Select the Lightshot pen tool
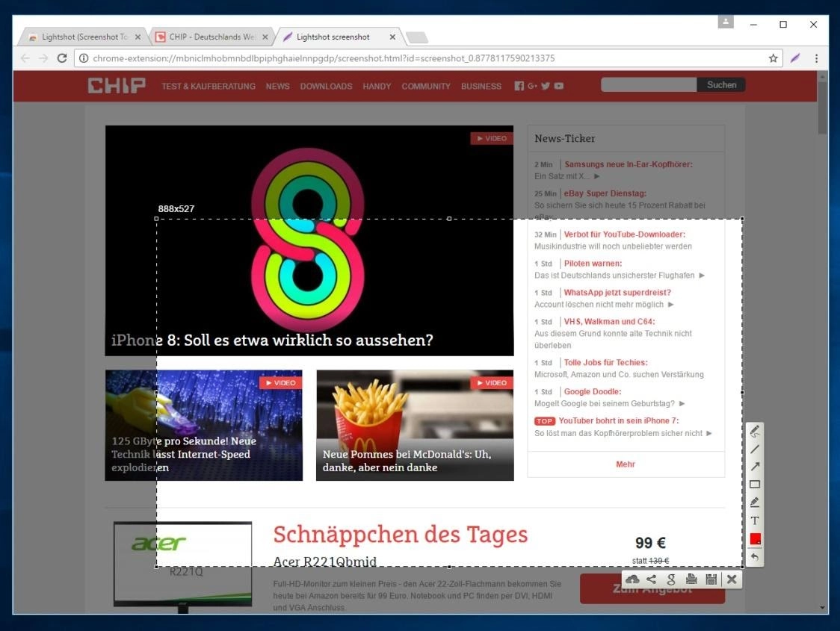 (755, 431)
